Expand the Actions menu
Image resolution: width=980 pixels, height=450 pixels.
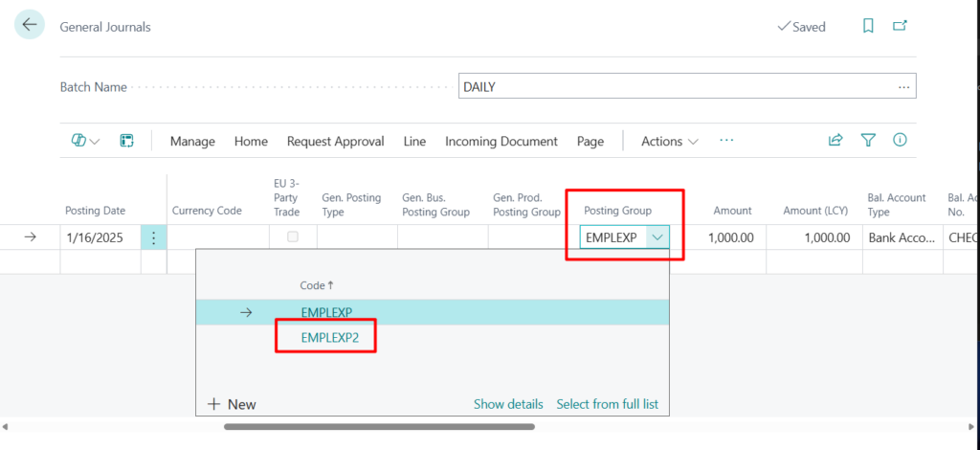coord(669,141)
